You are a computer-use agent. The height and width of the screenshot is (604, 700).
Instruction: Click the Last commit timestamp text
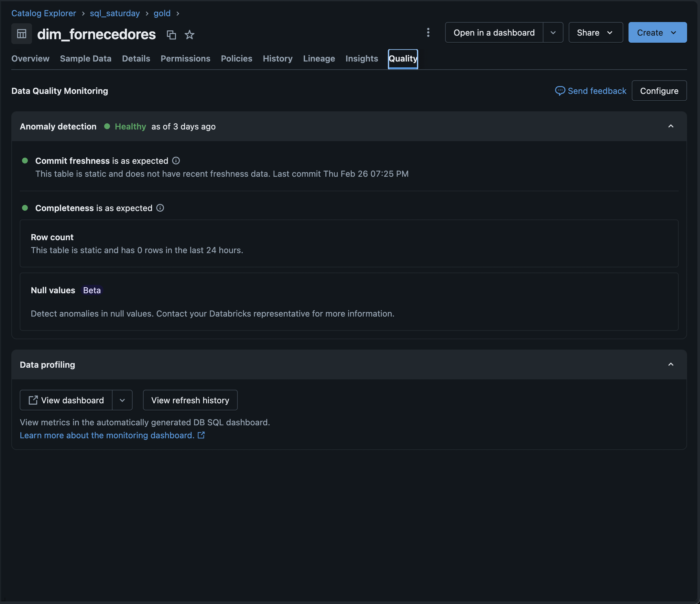coord(341,174)
